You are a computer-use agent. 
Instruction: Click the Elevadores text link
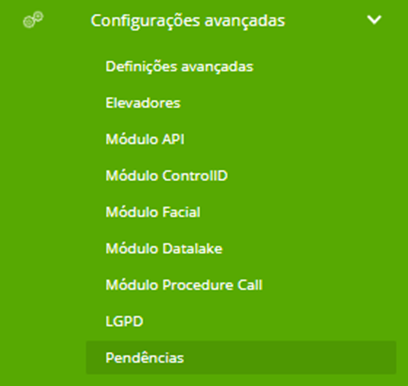[x=143, y=103]
